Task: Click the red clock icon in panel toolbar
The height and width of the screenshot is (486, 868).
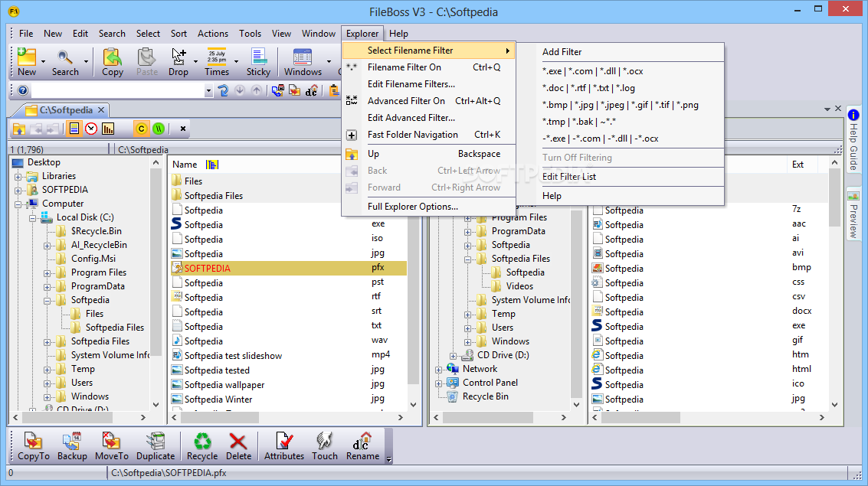Action: pyautogui.click(x=91, y=129)
